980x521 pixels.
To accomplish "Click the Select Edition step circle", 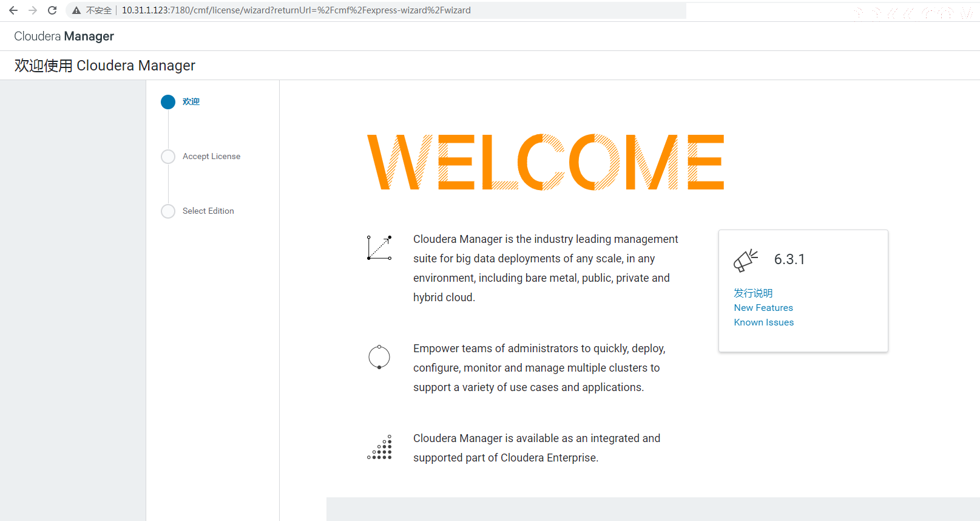I will click(x=168, y=211).
